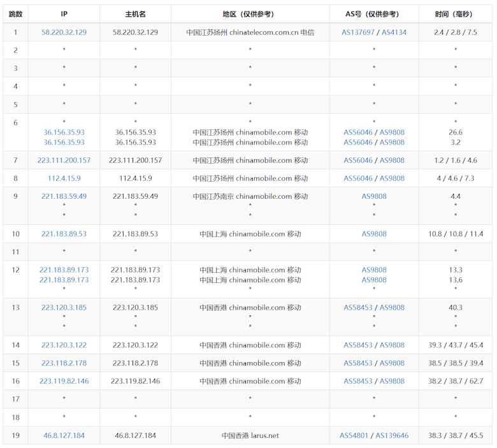Image resolution: width=497 pixels, height=448 pixels.
Task: Open the AS137697 link
Action: tap(358, 33)
